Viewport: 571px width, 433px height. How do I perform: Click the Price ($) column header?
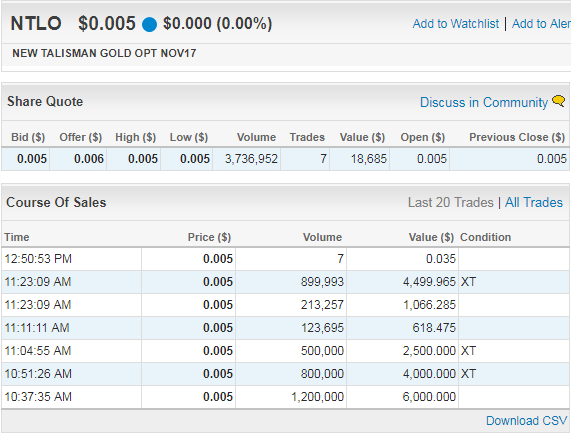pos(209,237)
